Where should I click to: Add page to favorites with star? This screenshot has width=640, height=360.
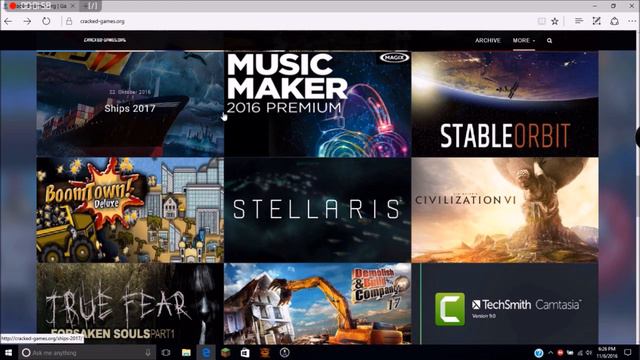pyautogui.click(x=555, y=21)
